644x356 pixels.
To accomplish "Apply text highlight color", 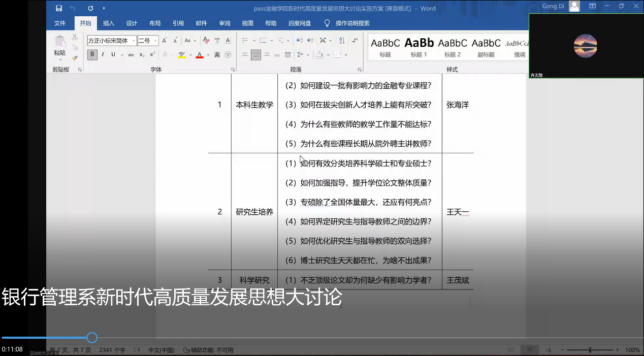I will coord(181,54).
